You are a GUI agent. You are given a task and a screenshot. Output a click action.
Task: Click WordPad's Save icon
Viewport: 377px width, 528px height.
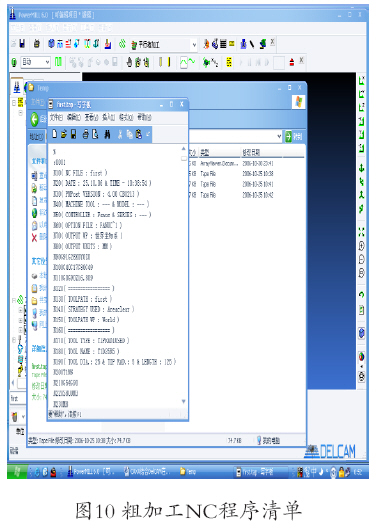coord(73,134)
